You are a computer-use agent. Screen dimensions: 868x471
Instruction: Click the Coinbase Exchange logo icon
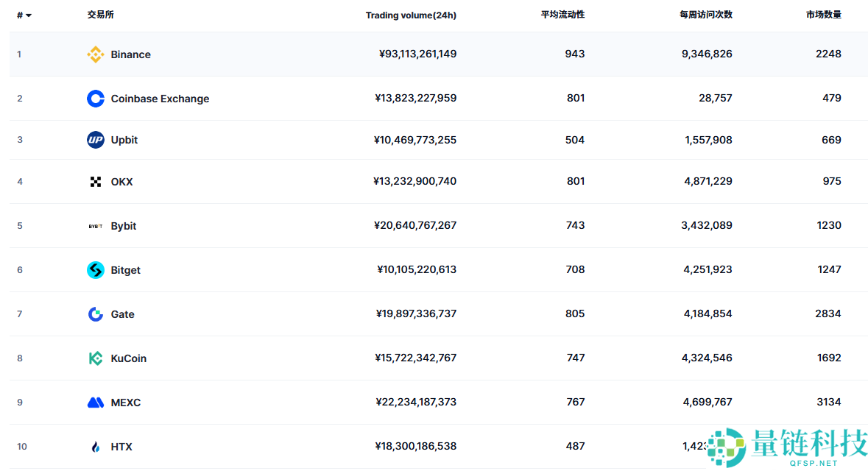(95, 99)
